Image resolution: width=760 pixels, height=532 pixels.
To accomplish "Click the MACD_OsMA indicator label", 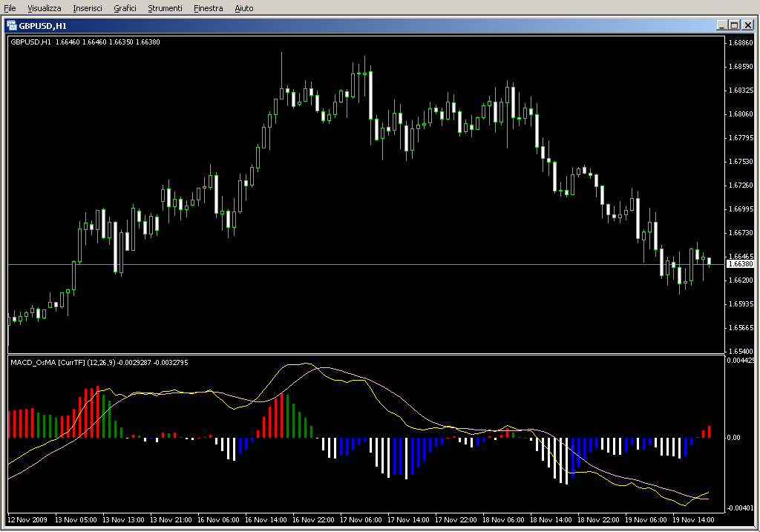I will click(x=99, y=362).
